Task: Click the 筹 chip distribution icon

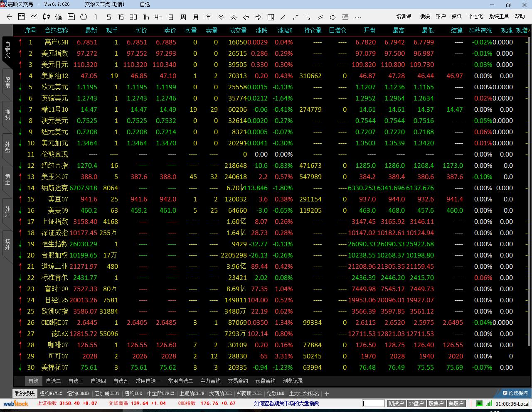Action: pyautogui.click(x=59, y=17)
